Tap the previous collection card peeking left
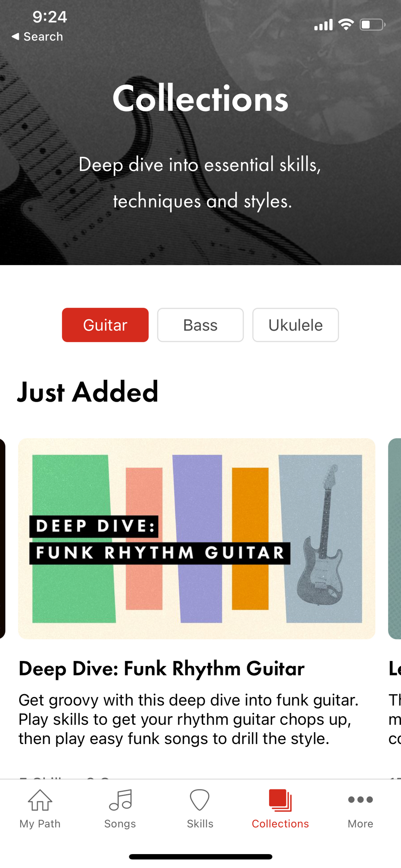Viewport: 401px width, 868px height. click(x=2, y=539)
